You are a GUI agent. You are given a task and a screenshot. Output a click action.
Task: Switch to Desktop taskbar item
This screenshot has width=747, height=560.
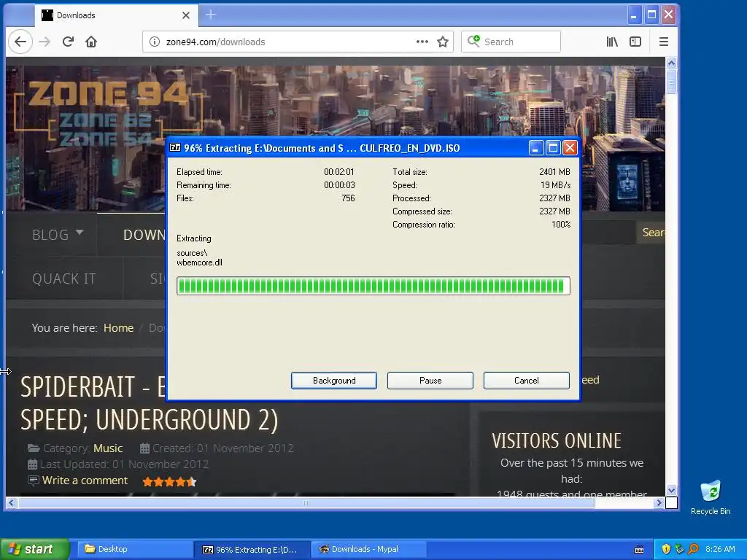click(133, 549)
